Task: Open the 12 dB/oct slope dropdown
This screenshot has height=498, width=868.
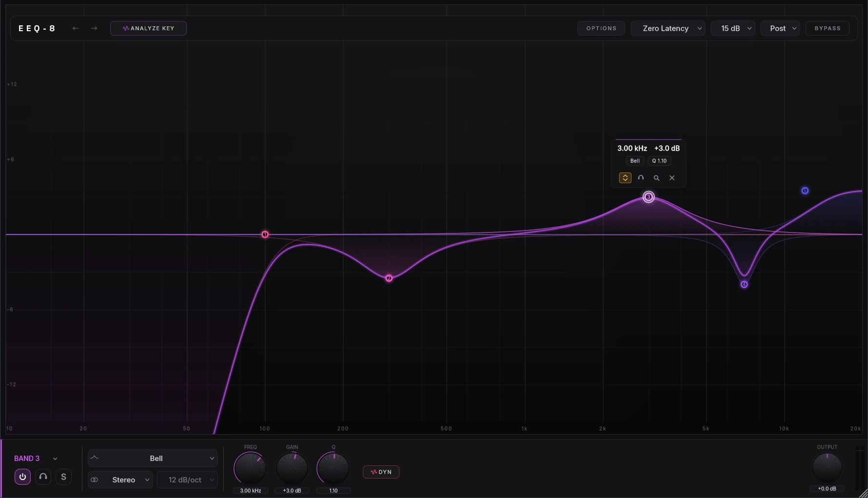Action: click(x=187, y=480)
